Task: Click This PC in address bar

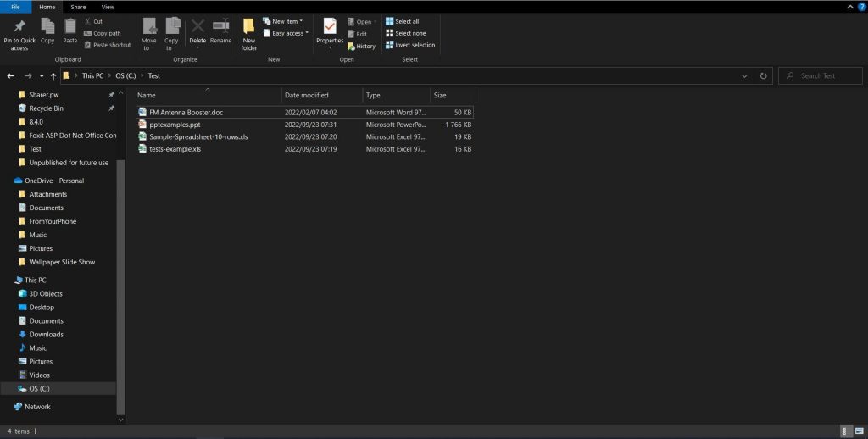Action: pos(92,75)
